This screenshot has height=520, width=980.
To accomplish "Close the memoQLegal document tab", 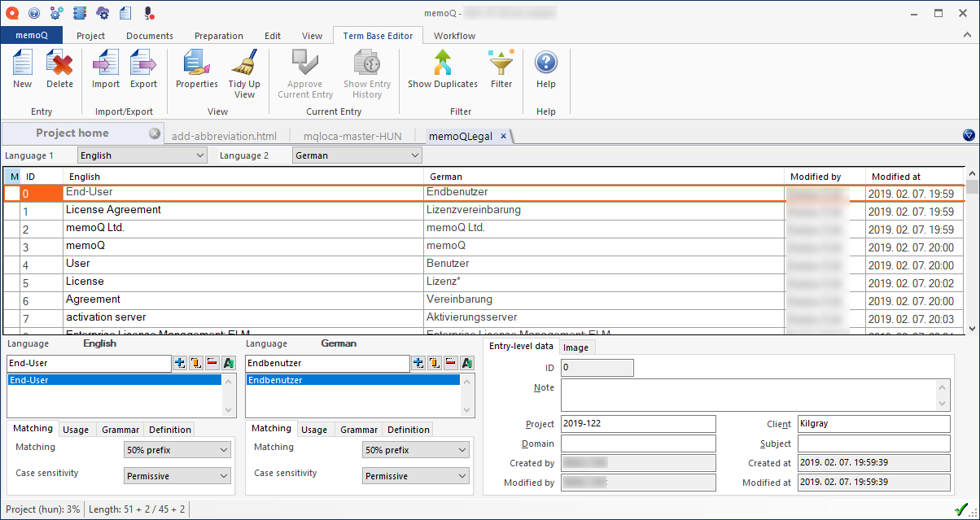I will pyautogui.click(x=503, y=137).
